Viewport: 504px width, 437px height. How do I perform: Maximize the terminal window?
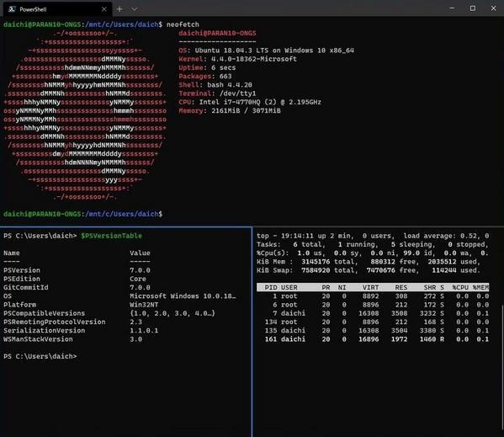[x=473, y=8]
